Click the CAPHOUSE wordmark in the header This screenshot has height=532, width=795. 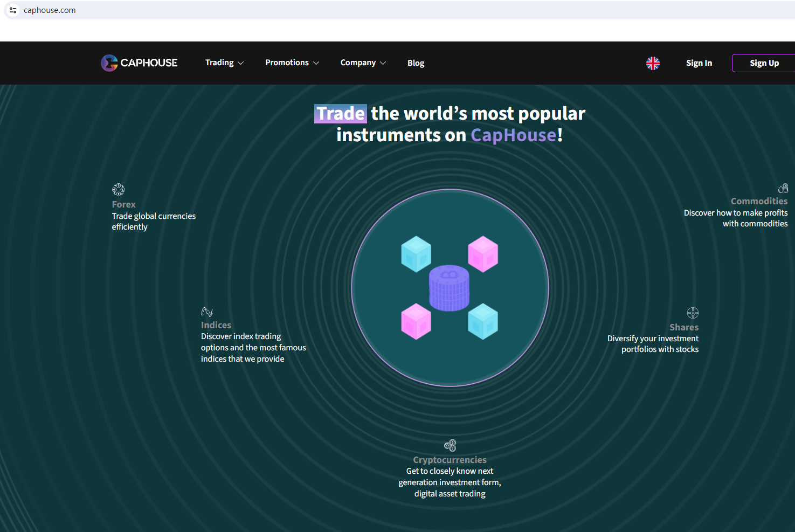pos(149,63)
